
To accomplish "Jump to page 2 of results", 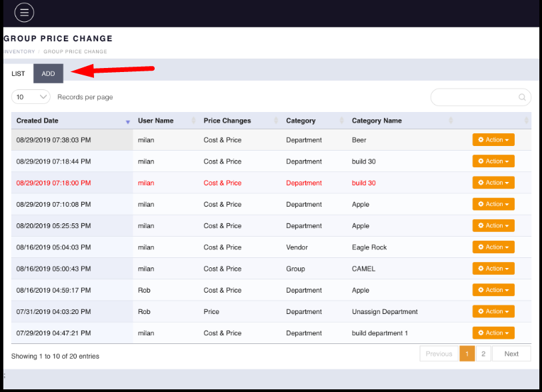I will 483,354.
